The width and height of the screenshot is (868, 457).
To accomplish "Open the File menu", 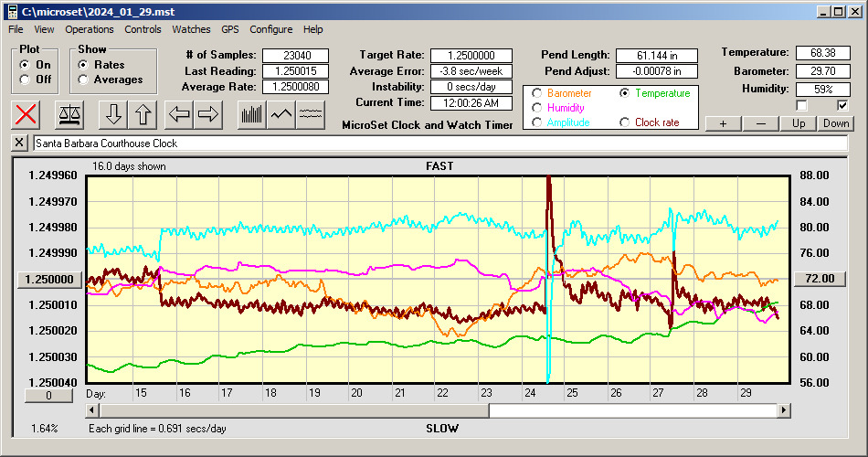I will coord(16,29).
